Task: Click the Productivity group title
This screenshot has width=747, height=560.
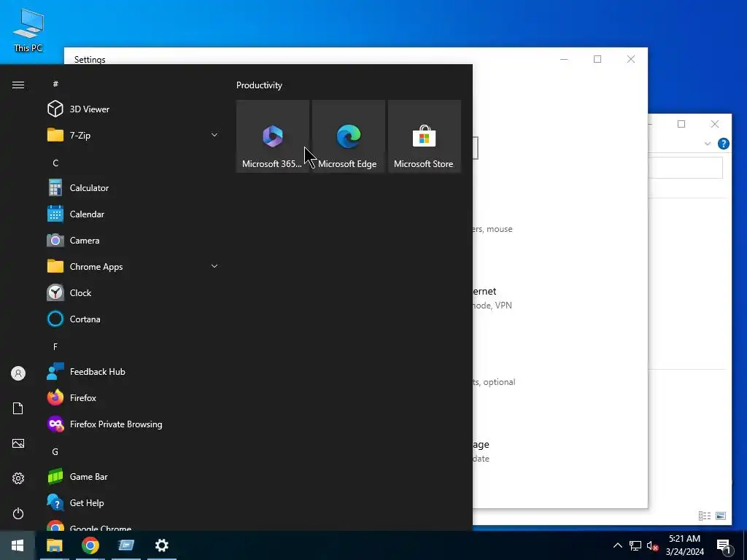Action: (259, 85)
